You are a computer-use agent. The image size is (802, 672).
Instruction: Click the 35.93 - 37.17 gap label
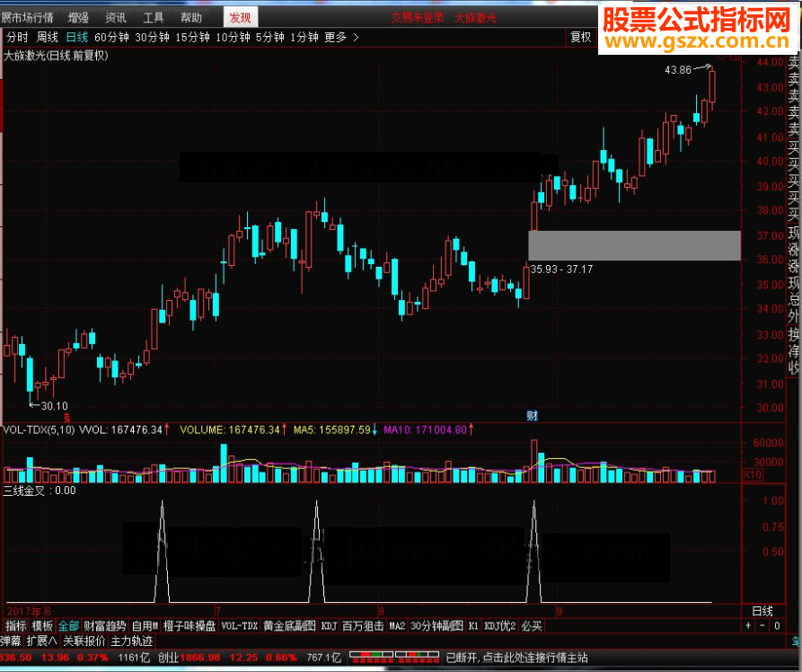point(561,269)
